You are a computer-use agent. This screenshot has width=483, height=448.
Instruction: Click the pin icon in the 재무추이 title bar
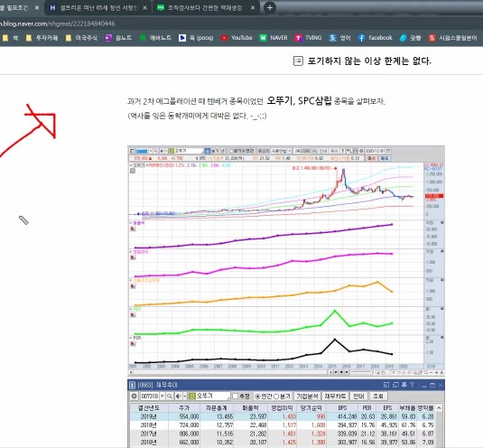coord(404,385)
